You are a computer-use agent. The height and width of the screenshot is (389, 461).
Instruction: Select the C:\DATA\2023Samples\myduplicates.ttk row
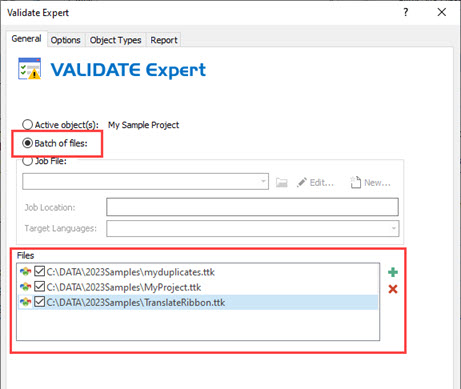[x=198, y=272]
